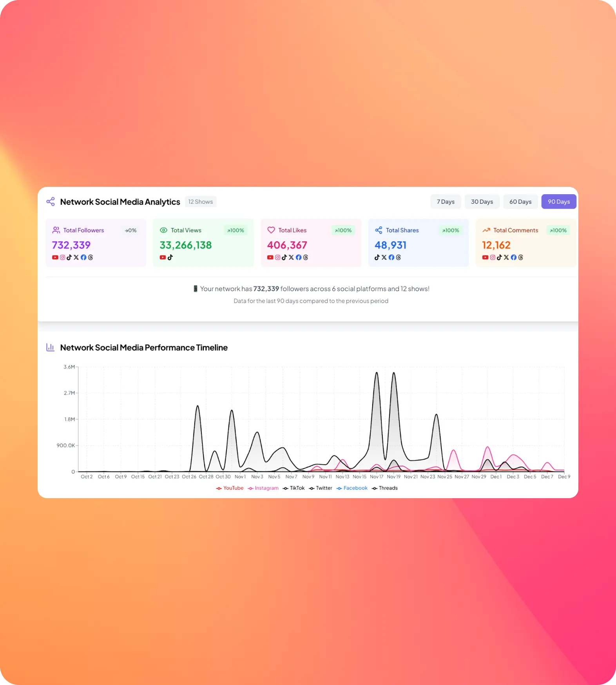Select the active 90 Days range

point(559,202)
